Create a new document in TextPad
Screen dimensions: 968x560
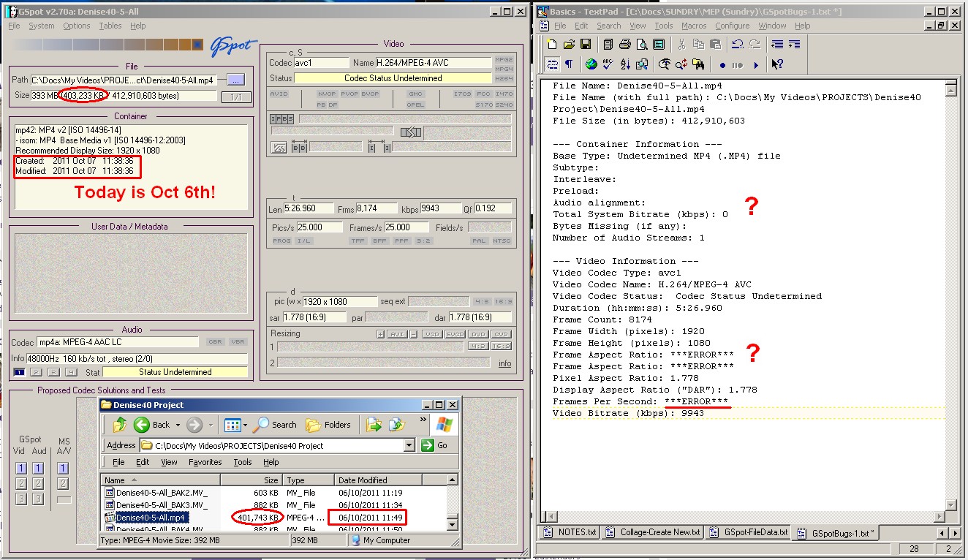(553, 45)
